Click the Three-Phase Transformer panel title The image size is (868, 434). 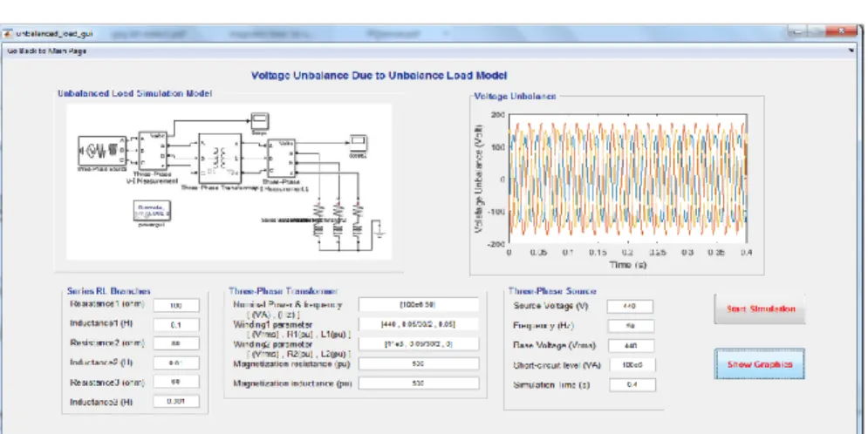[x=283, y=291]
